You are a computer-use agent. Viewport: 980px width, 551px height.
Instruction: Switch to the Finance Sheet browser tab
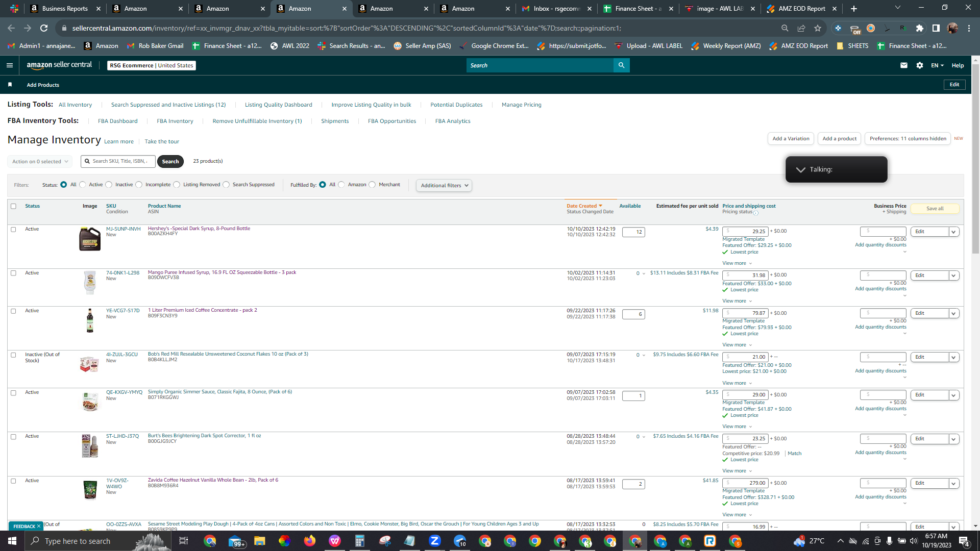click(x=638, y=9)
